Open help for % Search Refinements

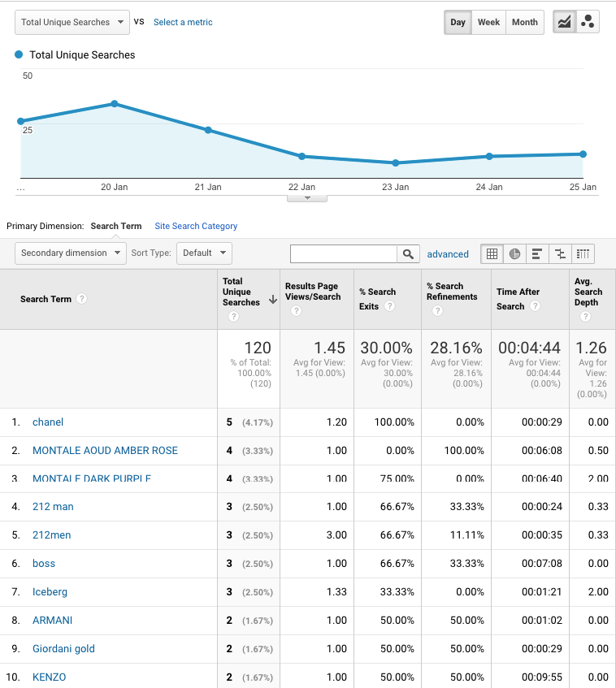click(x=437, y=310)
